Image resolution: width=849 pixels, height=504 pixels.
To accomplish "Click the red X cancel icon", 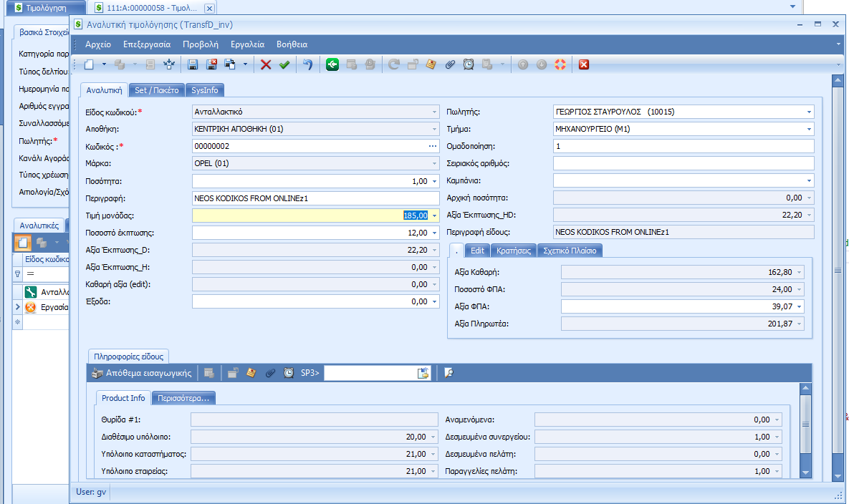I will (266, 64).
